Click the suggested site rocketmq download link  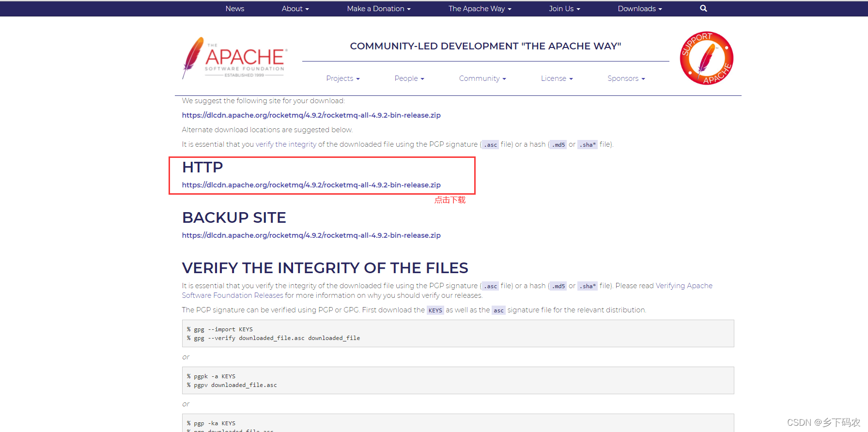(x=311, y=115)
